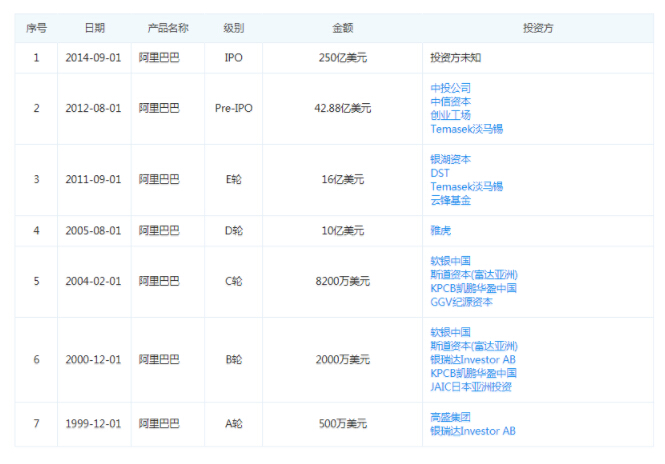Select the 2014-09-01 date cell
Viewport: 665px width, 464px height.
(93, 58)
